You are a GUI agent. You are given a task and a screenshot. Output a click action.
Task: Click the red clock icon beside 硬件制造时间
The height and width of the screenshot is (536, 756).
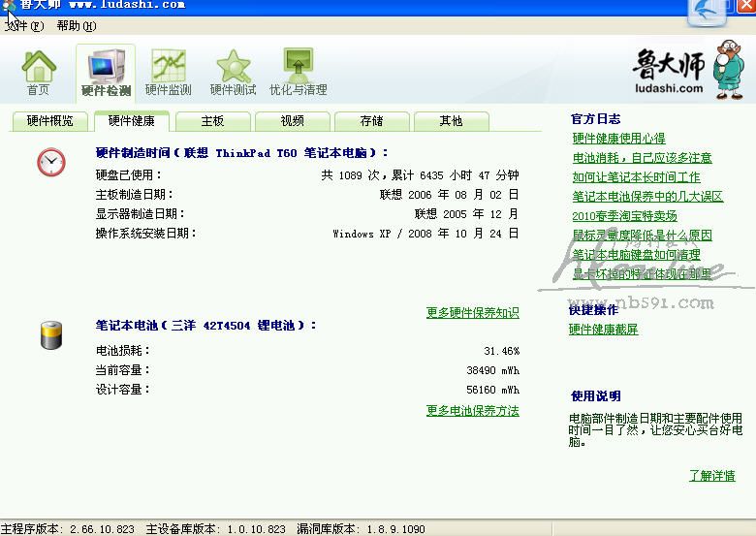51,162
